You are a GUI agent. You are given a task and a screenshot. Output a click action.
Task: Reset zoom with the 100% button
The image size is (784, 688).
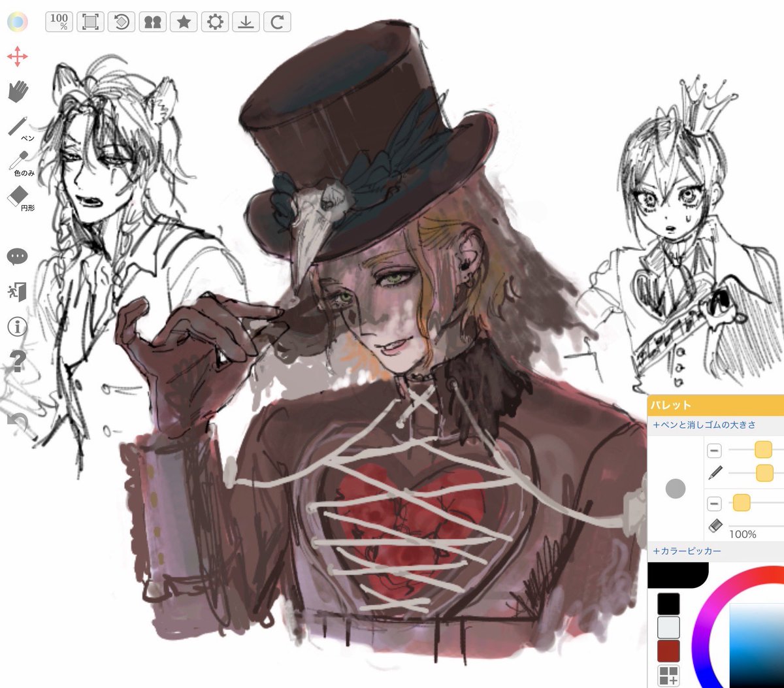point(59,22)
